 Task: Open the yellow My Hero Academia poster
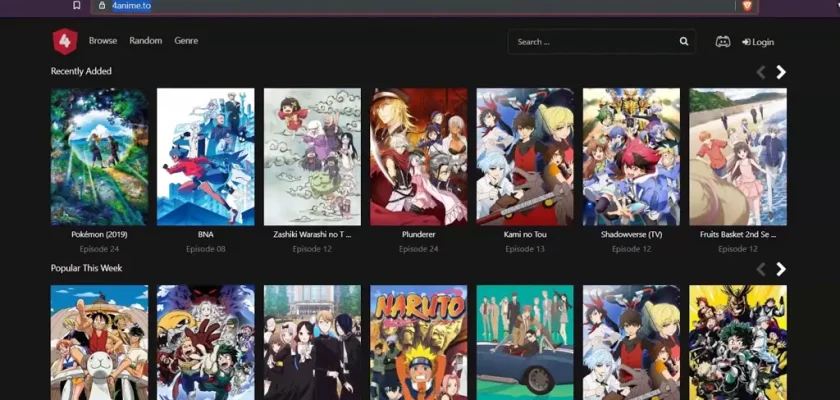pos(738,343)
